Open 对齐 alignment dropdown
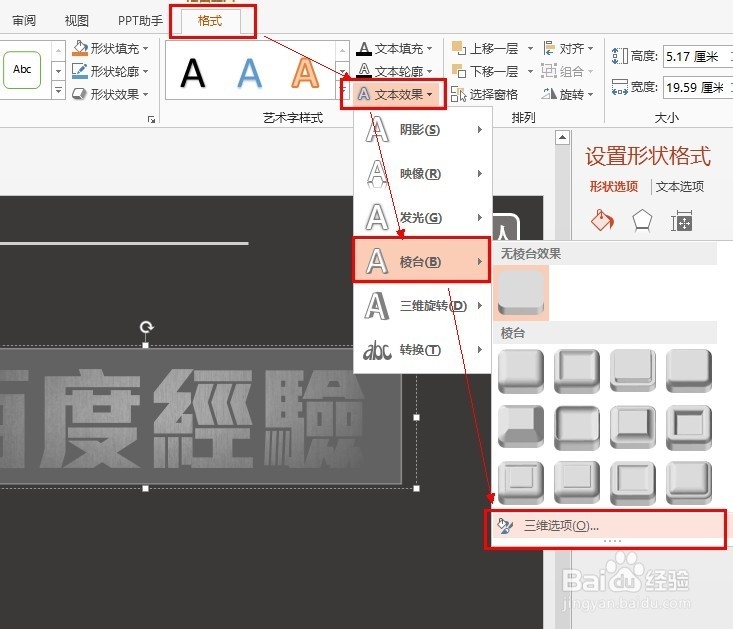The image size is (733, 629). pos(568,48)
